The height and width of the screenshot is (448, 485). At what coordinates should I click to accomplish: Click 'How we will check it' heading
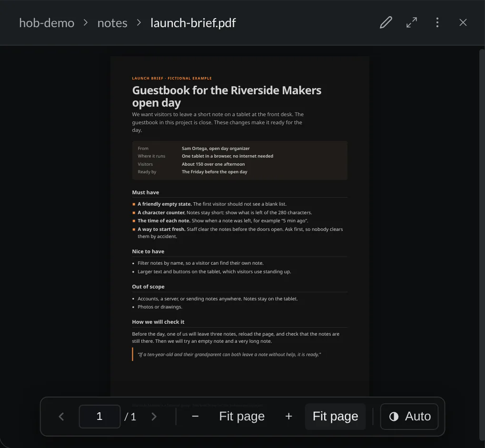click(158, 322)
